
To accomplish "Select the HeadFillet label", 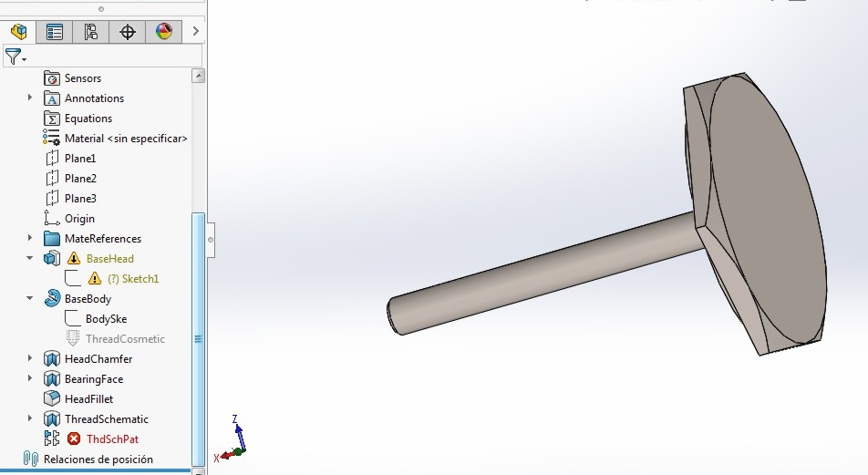I will point(88,399).
